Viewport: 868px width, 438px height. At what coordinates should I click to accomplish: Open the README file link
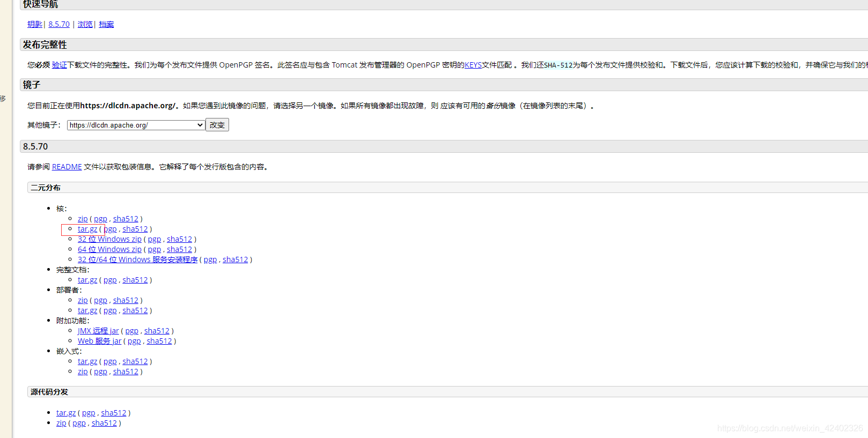pos(67,167)
